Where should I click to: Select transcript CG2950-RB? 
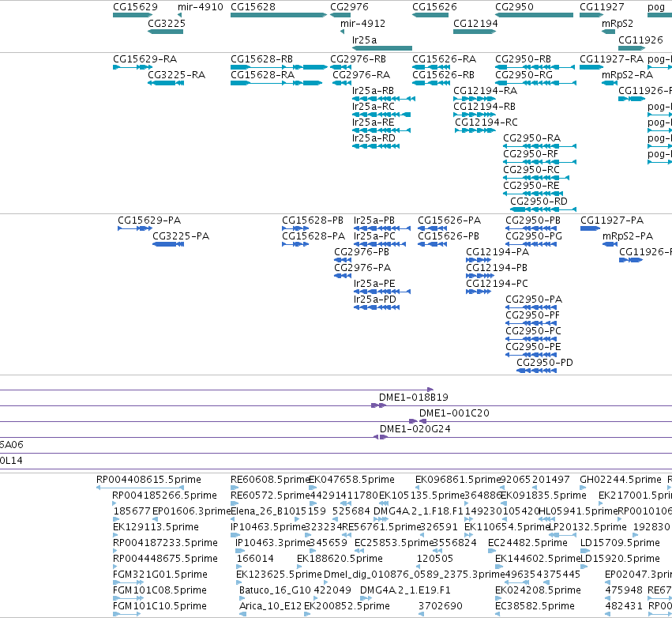[535, 67]
